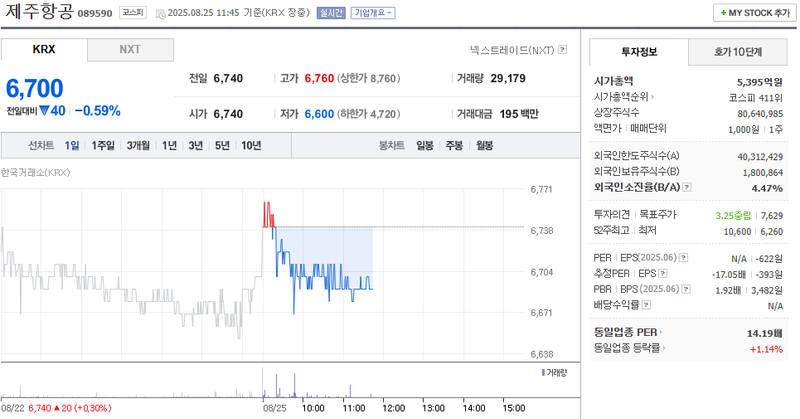Viewport: 800px width, 419px height.
Task: Open the help icon next to PBR BPS(2025.06)
Action: [686, 289]
